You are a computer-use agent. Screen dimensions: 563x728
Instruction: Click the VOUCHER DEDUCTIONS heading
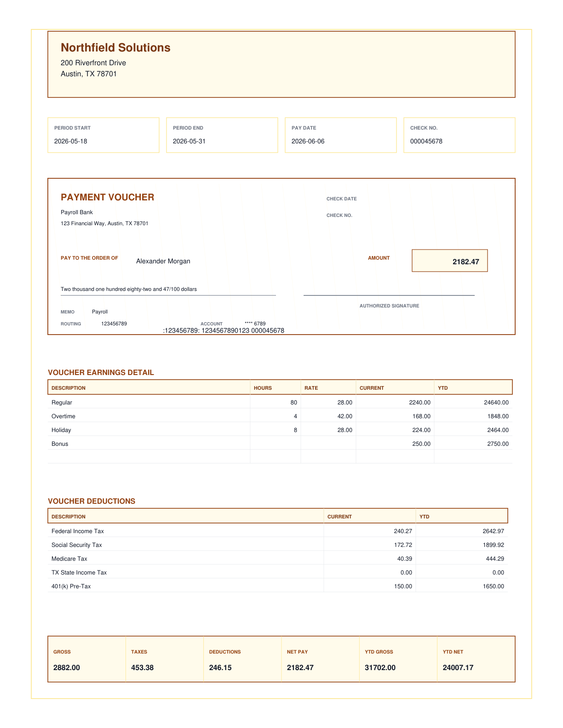[92, 501]
